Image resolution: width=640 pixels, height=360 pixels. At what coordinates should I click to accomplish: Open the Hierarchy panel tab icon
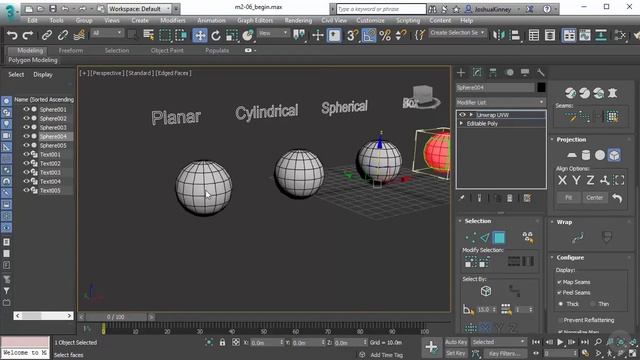tap(493, 73)
